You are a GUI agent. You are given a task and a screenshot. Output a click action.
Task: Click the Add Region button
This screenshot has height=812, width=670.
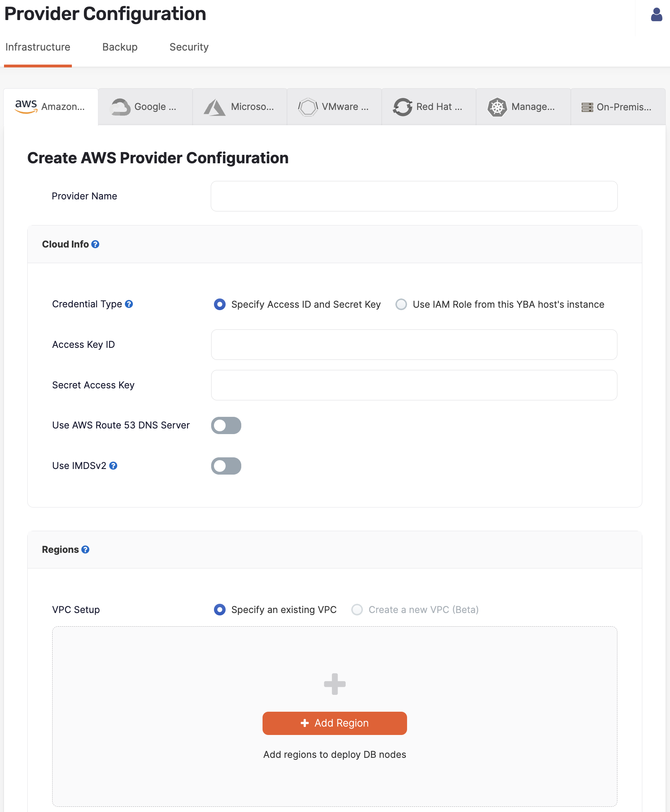[x=334, y=723]
